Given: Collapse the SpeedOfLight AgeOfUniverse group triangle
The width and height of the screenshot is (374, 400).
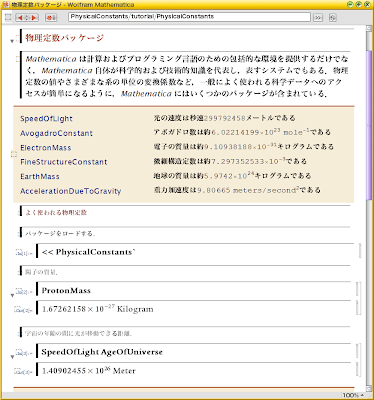Looking at the screenshot, I should (x=12, y=357).
